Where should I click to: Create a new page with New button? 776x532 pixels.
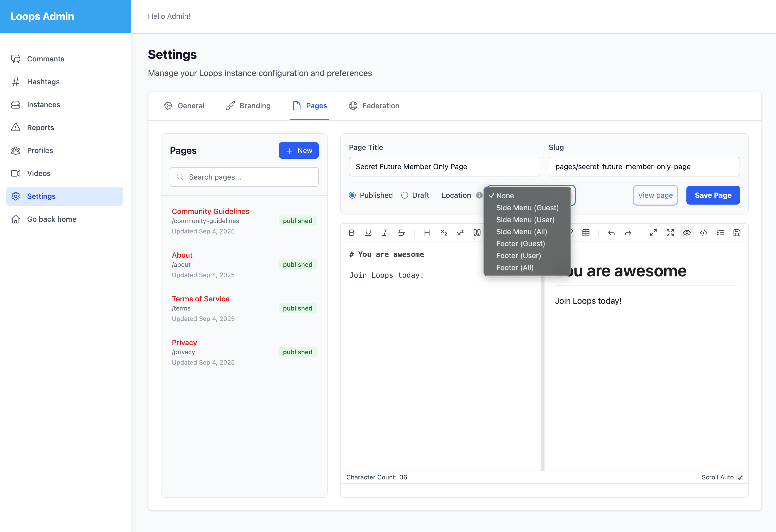click(x=298, y=150)
